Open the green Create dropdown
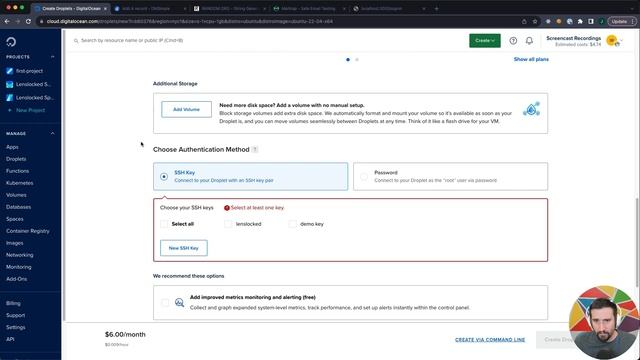Viewport: 640px width, 360px height. [x=484, y=40]
